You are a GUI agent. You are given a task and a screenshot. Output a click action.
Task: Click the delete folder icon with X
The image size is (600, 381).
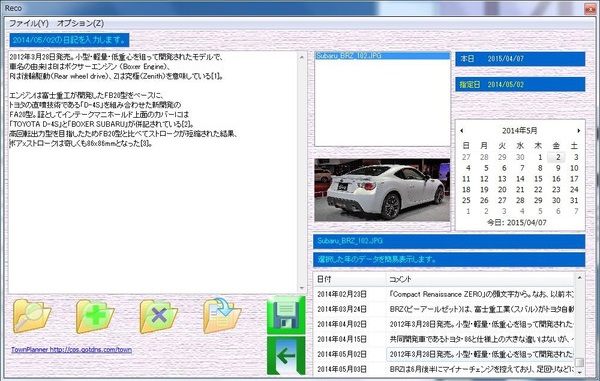158,316
